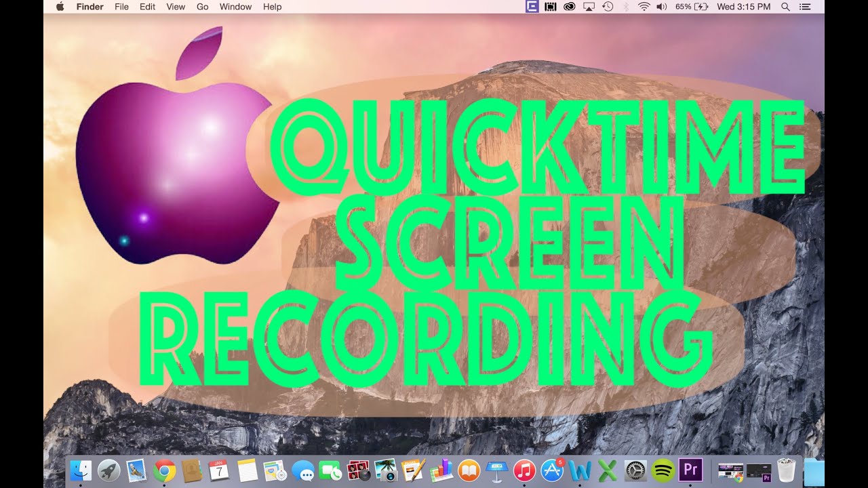The height and width of the screenshot is (488, 868).
Task: Open the Window menu
Action: click(x=235, y=7)
